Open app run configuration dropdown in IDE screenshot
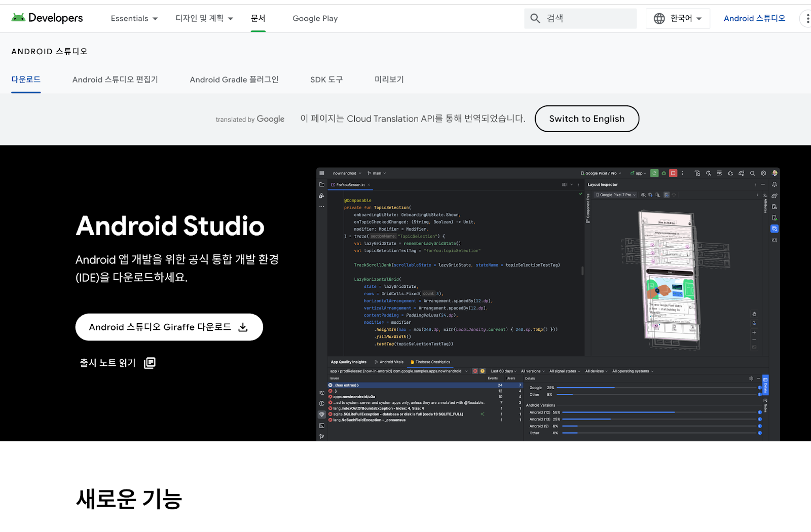 pyautogui.click(x=638, y=173)
